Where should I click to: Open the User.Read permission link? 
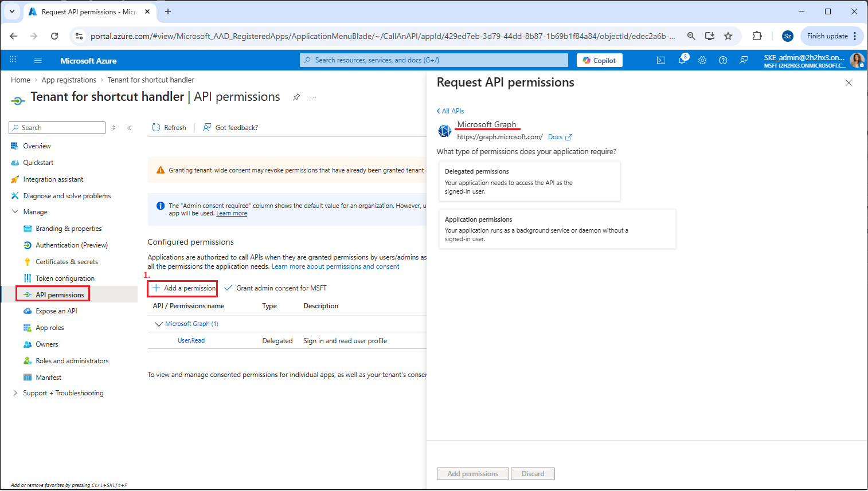click(191, 341)
